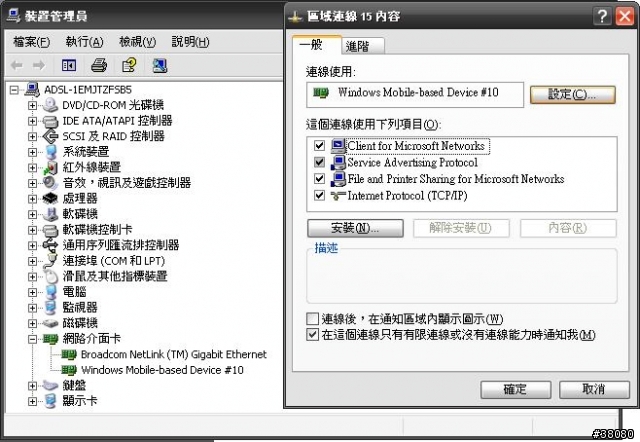The image size is (640, 442).
Task: Expand the IDE ATA/ATAPI 控制器 node
Action: tap(32, 121)
